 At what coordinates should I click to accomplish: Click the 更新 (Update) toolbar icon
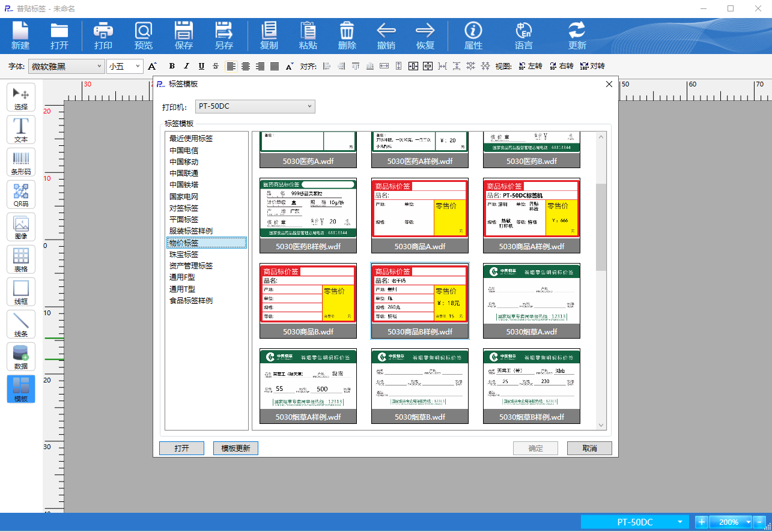point(577,35)
